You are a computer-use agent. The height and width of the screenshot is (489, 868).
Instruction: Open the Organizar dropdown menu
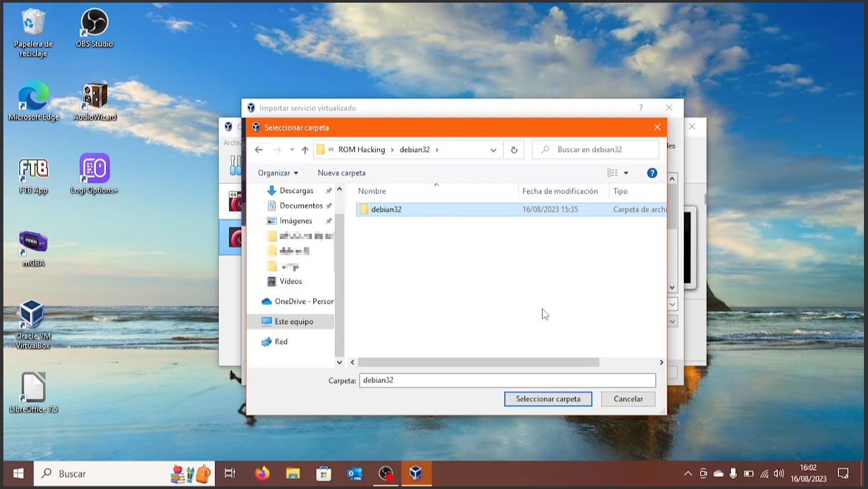point(278,173)
